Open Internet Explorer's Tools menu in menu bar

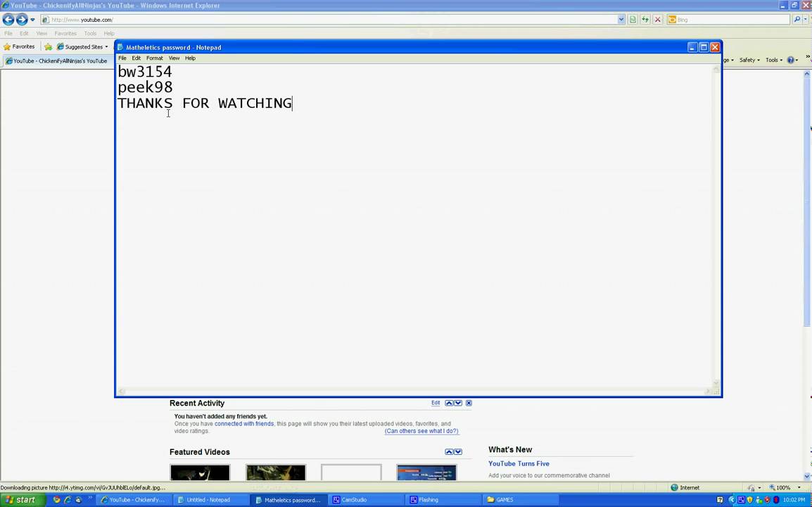coord(90,33)
